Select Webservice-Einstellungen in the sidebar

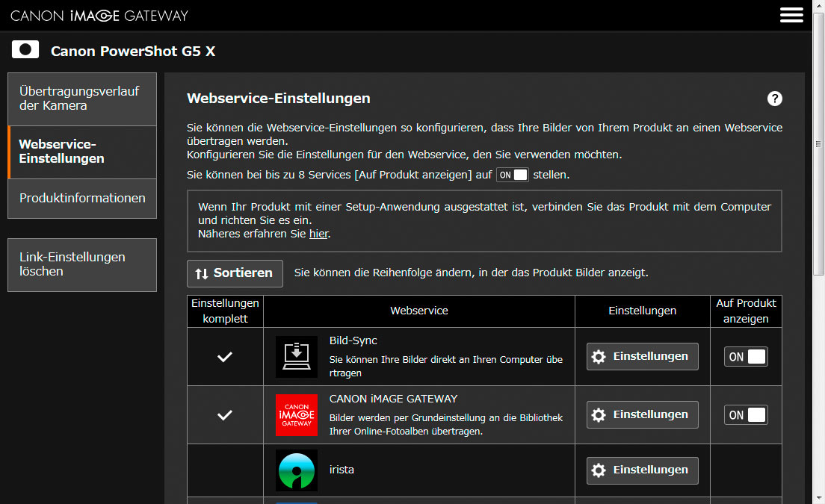click(x=82, y=152)
